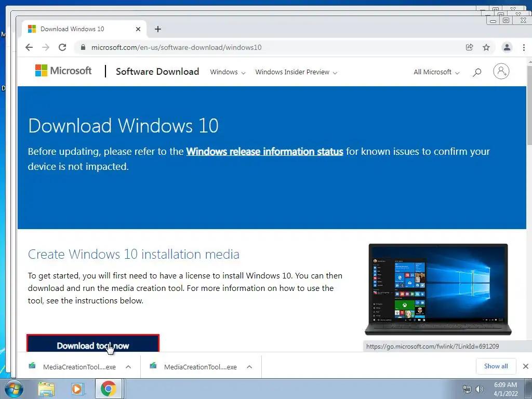Click the Microsoft logo
This screenshot has width=532, height=399.
coord(63,71)
